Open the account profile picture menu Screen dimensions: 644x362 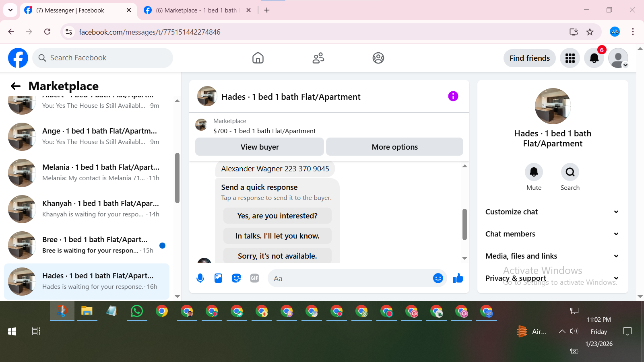click(x=618, y=58)
